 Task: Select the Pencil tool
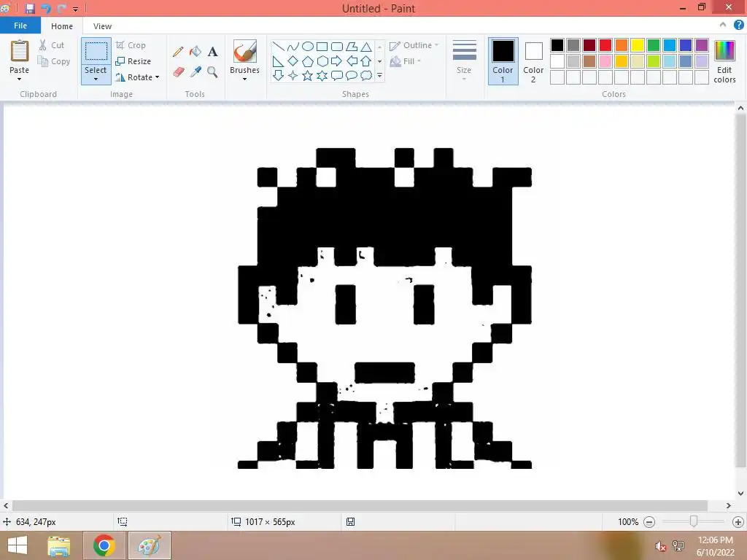click(x=178, y=52)
